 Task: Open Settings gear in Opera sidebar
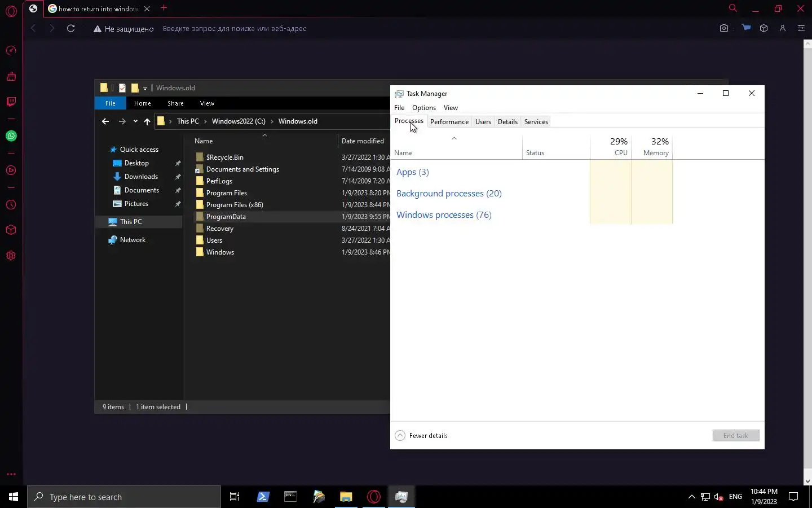pyautogui.click(x=11, y=256)
